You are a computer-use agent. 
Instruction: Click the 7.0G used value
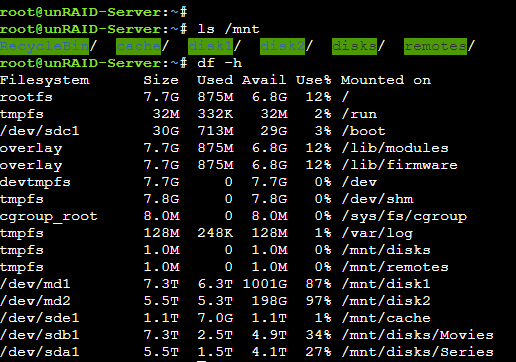pyautogui.click(x=216, y=318)
